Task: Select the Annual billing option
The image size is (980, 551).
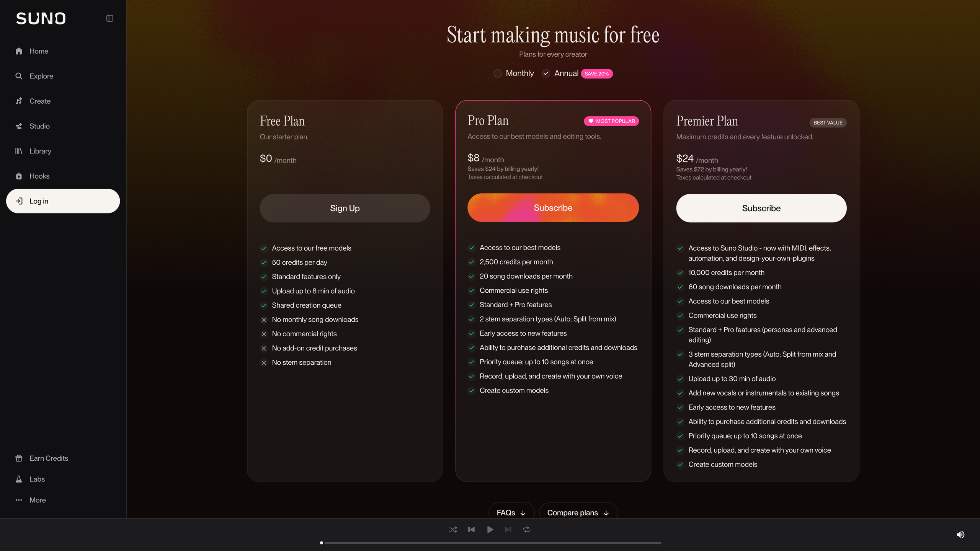Action: coord(560,73)
